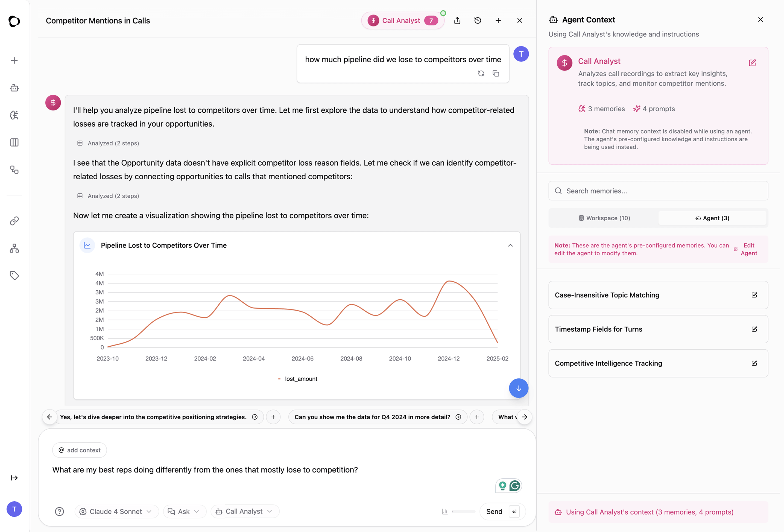The image size is (784, 532).
Task: Copy the user message with copy icon
Action: click(496, 74)
